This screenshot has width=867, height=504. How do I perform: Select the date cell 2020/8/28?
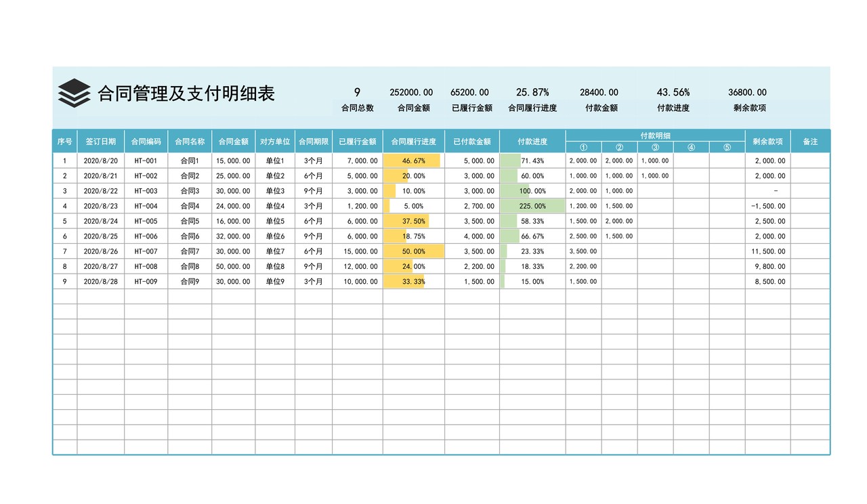[x=101, y=282]
